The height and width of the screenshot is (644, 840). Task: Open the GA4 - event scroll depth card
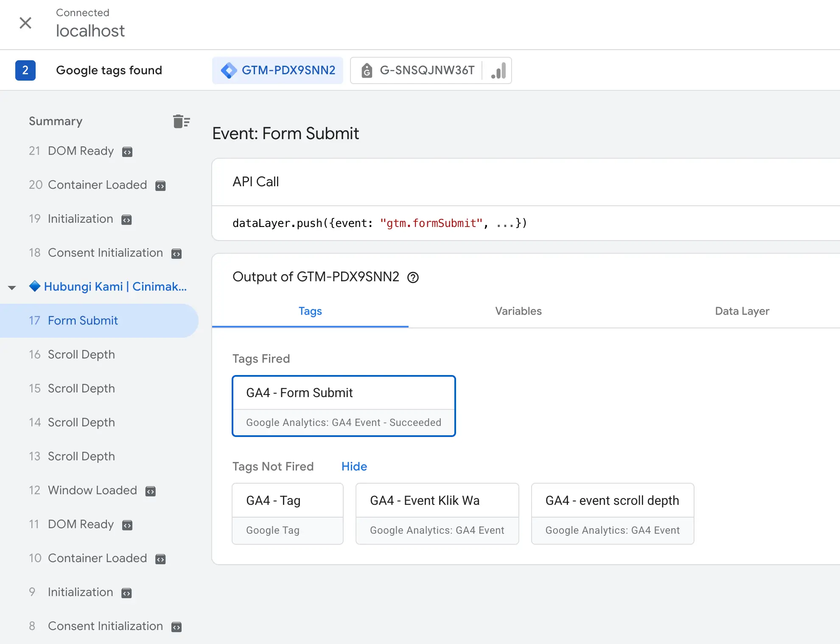(613, 514)
